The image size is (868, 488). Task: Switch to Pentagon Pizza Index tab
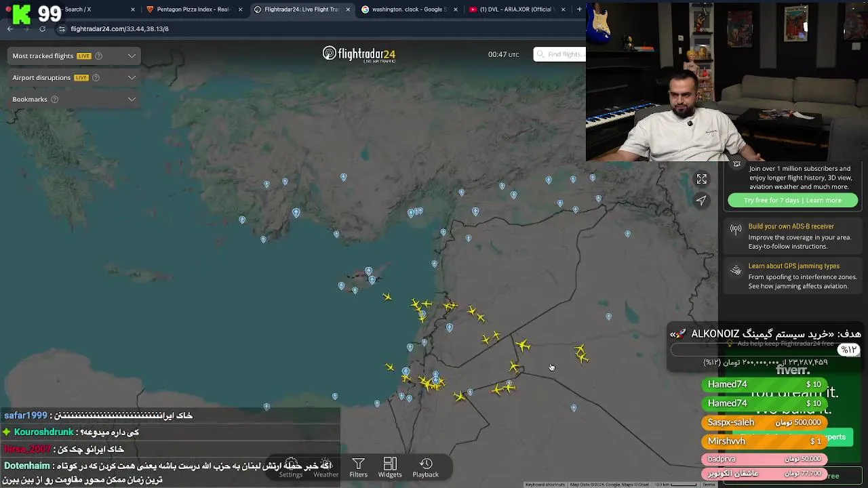(x=193, y=9)
